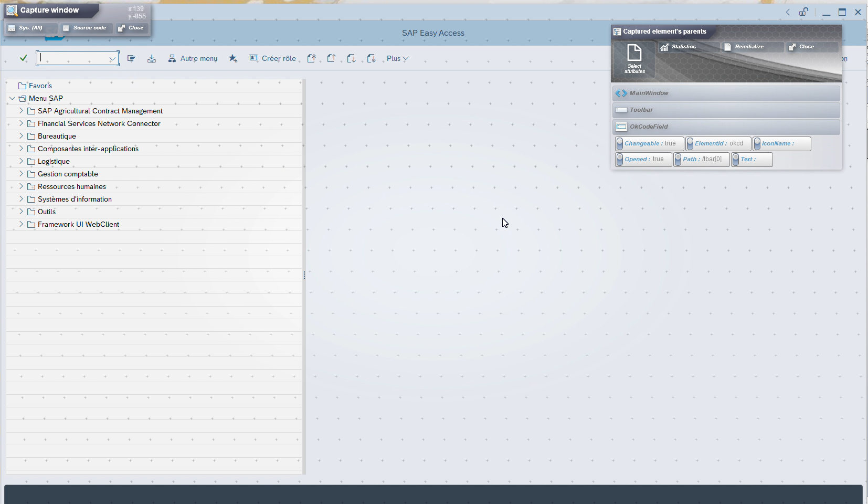Select the Framework UI WebClient label
This screenshot has width=868, height=504.
coord(78,224)
